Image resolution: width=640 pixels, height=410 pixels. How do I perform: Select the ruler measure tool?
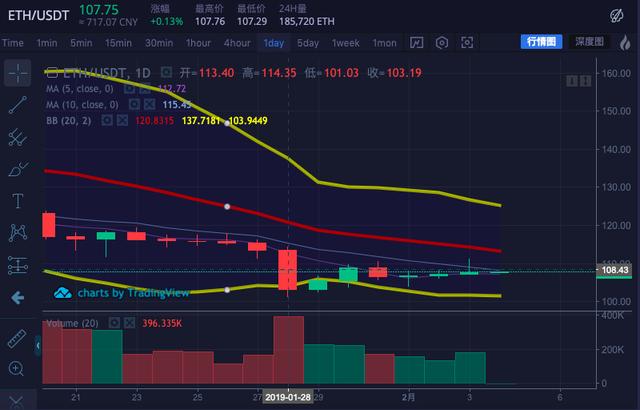17,338
